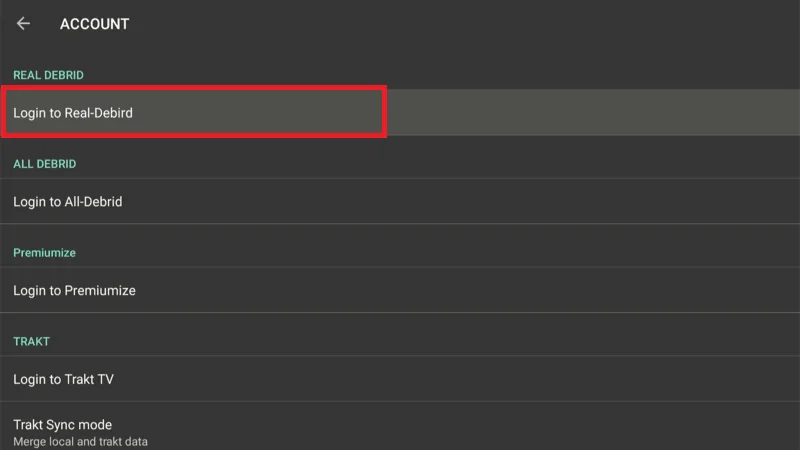
Task: Select the TRAKT section header
Action: [x=31, y=342]
